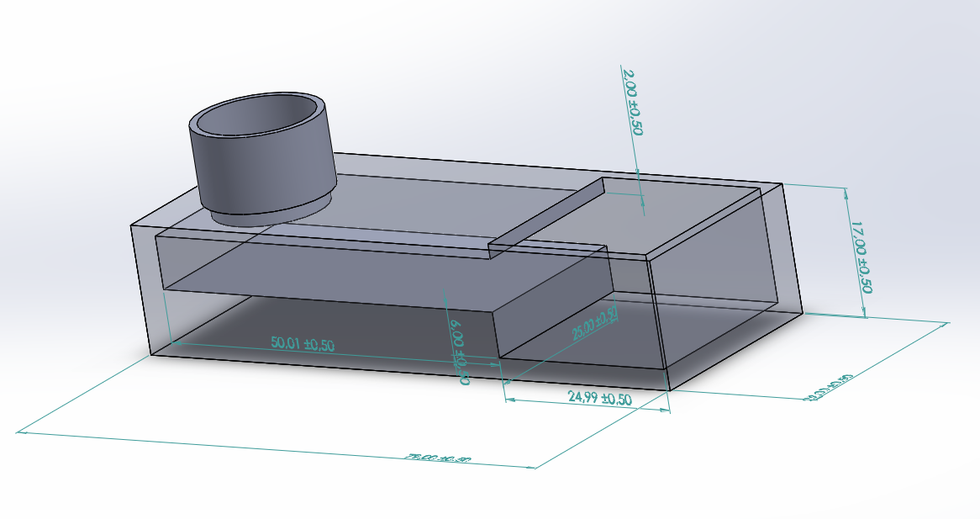Select the bottom front-left corner vertex
Screen dimensions: 980x519
[151, 355]
